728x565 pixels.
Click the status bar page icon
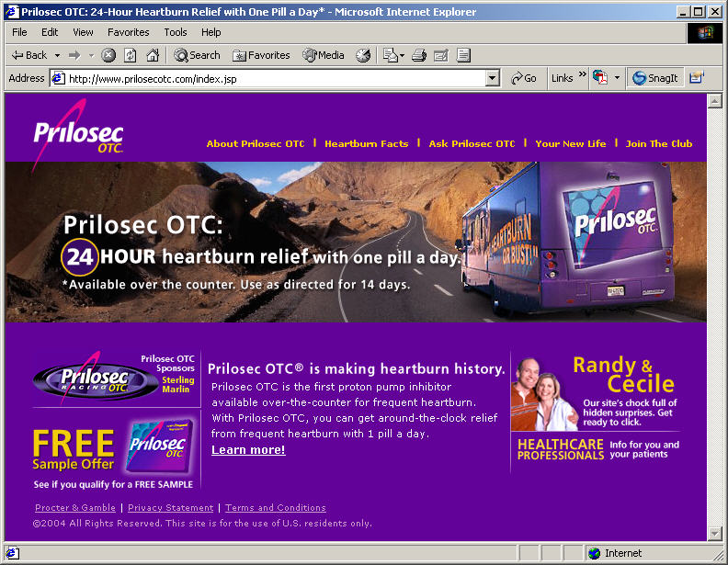point(12,553)
